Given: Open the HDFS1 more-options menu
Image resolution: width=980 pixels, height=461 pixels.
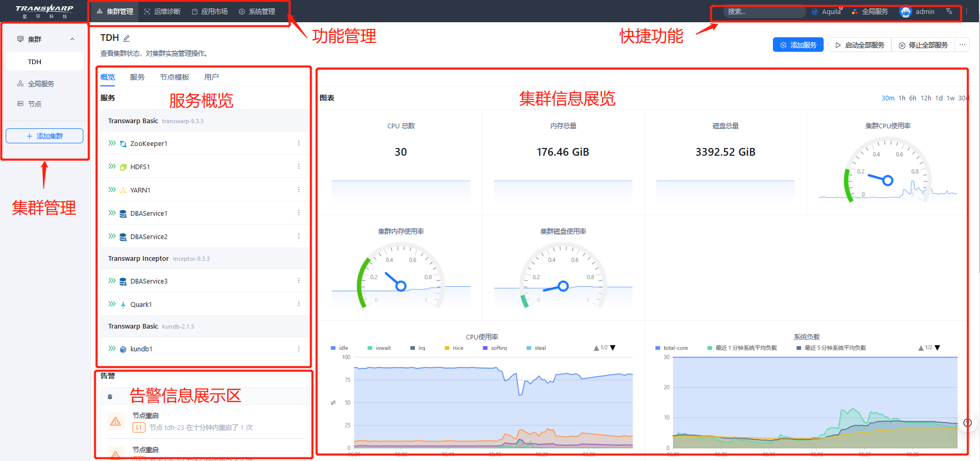Looking at the screenshot, I should pyautogui.click(x=299, y=167).
